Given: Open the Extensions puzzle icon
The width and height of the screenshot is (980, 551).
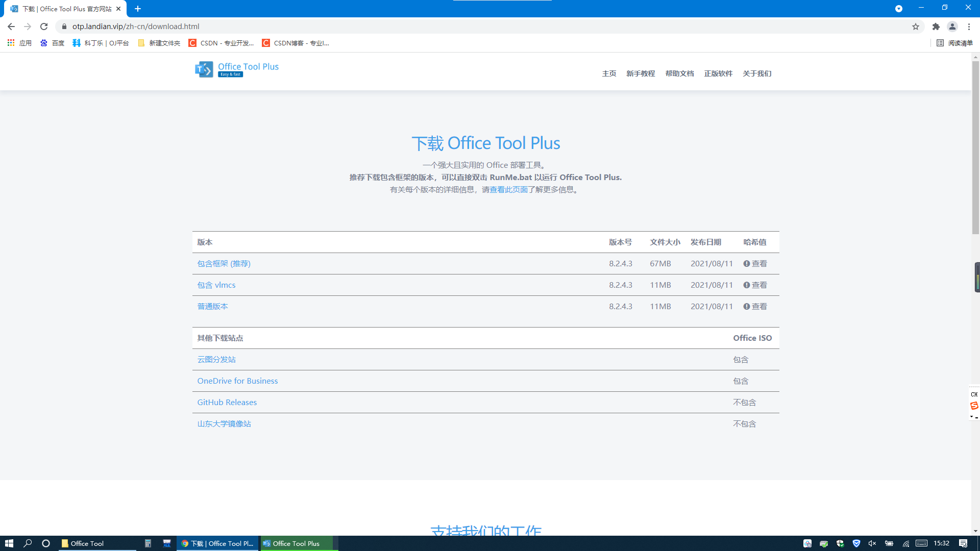Looking at the screenshot, I should pyautogui.click(x=936, y=27).
